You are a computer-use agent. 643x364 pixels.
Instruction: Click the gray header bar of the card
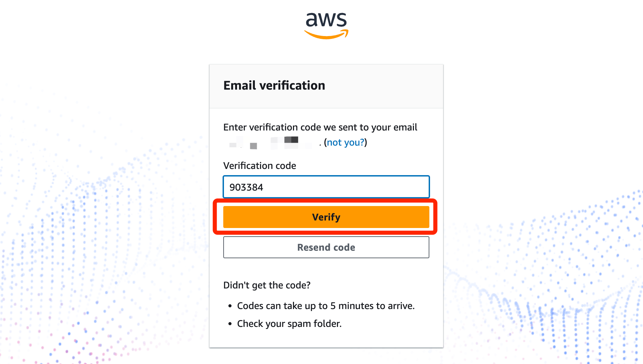[x=326, y=86]
